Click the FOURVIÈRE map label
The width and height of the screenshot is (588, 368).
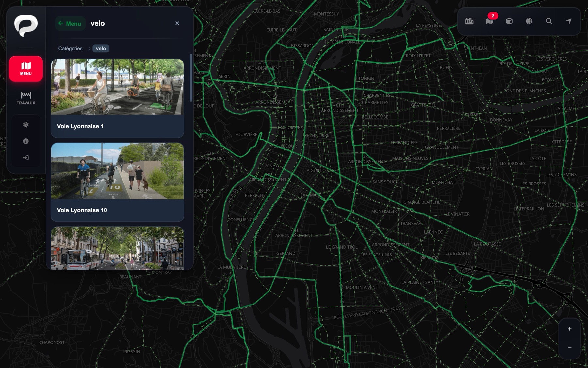246,134
